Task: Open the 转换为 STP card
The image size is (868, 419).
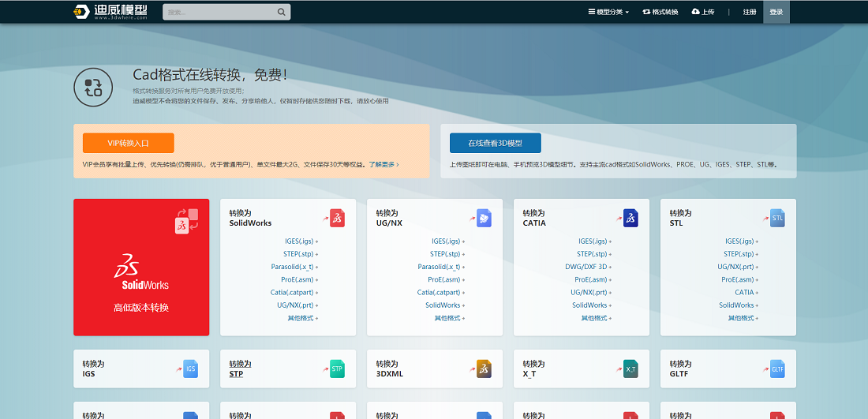Action: pos(288,368)
